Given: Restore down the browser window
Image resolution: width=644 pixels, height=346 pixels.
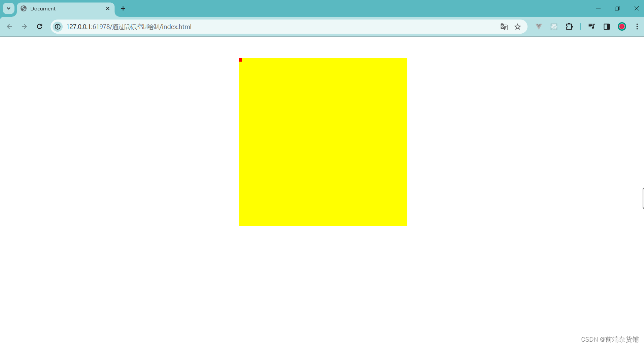Looking at the screenshot, I should tap(617, 8).
